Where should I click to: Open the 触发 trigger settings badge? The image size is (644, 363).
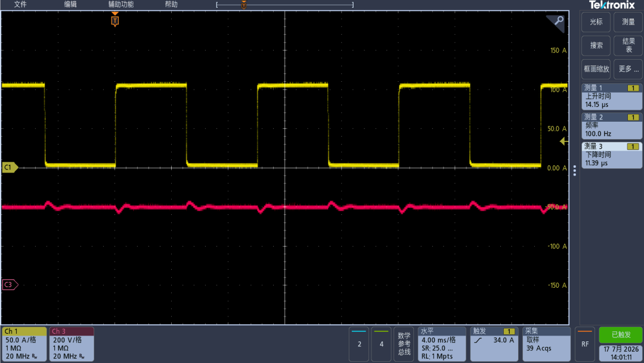click(494, 344)
